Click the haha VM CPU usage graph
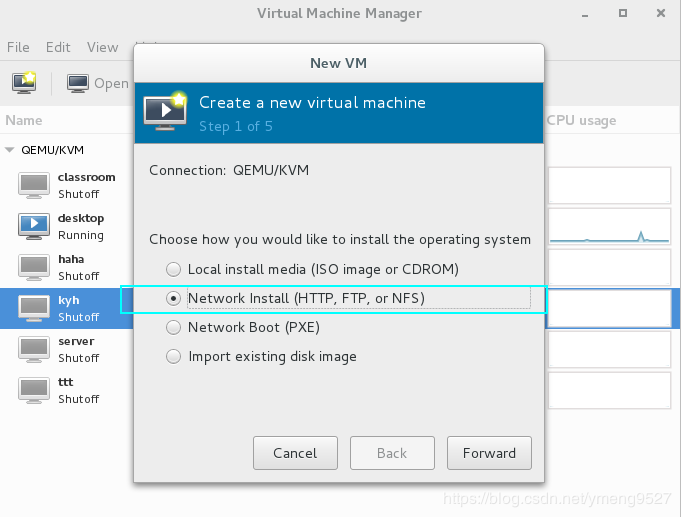This screenshot has height=517, width=681. [610, 267]
